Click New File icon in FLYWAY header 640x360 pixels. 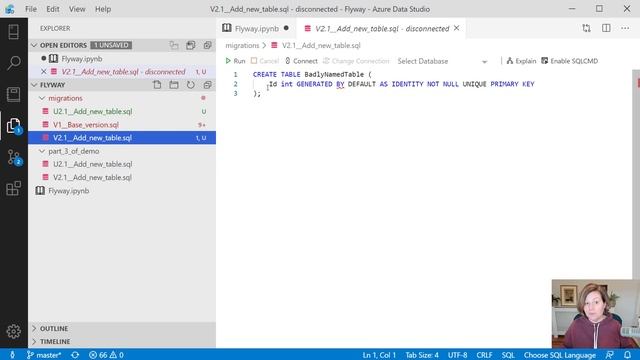pyautogui.click(x=157, y=85)
